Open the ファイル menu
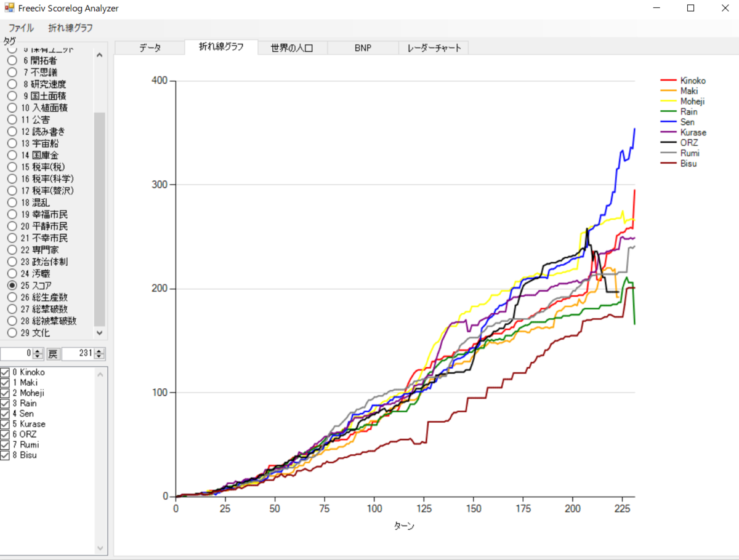The height and width of the screenshot is (560, 739). [x=21, y=28]
